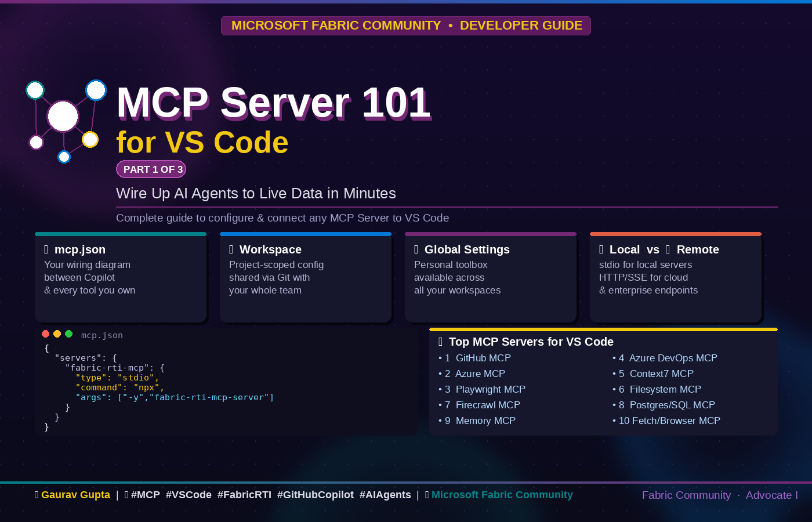The width and height of the screenshot is (812, 522).
Task: Click 'shared via Git with' in the Workspace card
Action: coord(269,277)
